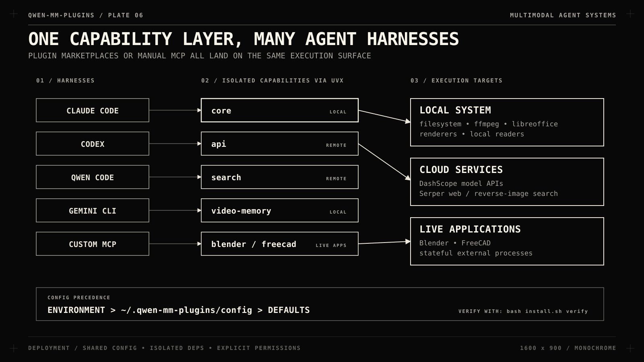Click the MULTIMODAL AGENT SYSTEMS header text

coord(563,15)
